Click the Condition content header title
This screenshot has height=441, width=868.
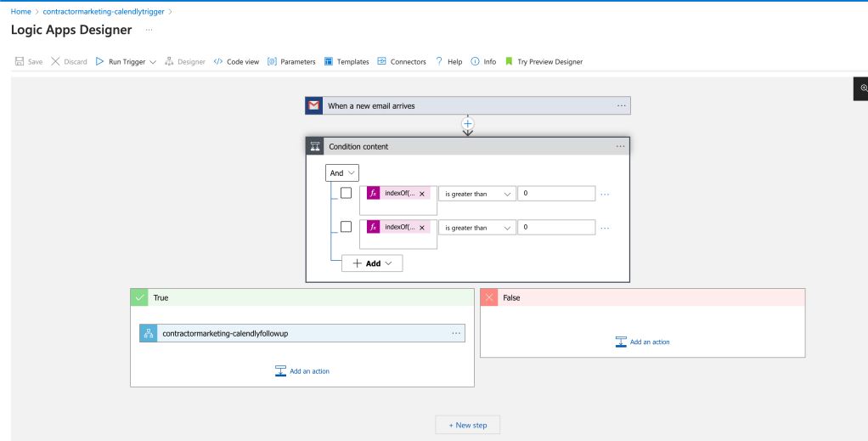coord(358,147)
